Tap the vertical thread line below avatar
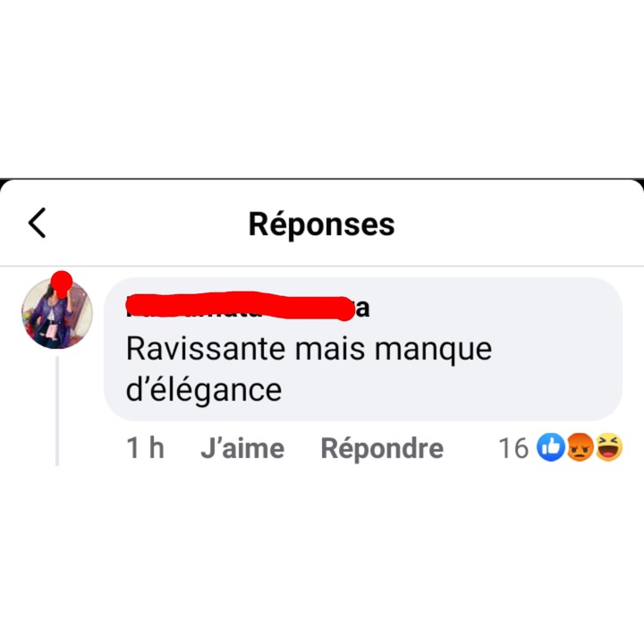Viewport: 644px width, 644px height. tap(57, 411)
